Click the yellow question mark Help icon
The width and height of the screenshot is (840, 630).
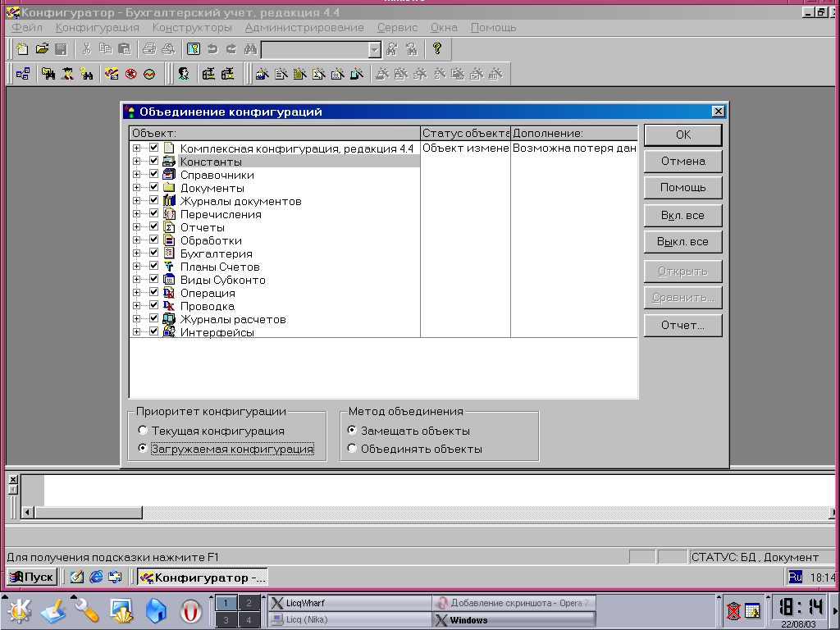437,49
